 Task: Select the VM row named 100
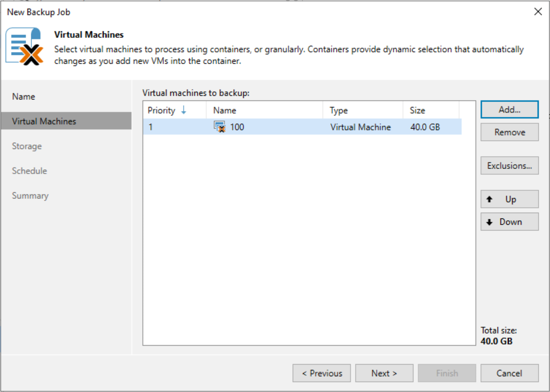[291, 127]
